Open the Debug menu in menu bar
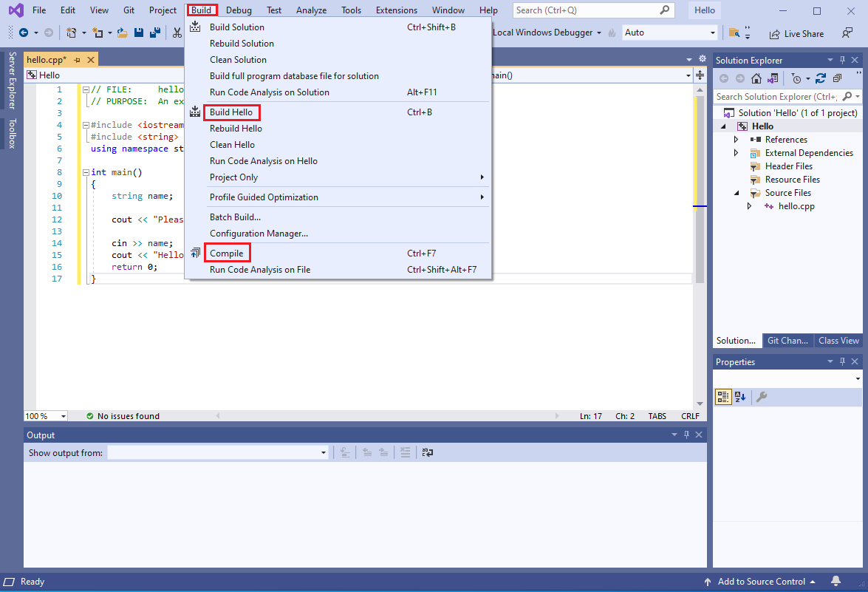This screenshot has height=592, width=868. tap(239, 10)
